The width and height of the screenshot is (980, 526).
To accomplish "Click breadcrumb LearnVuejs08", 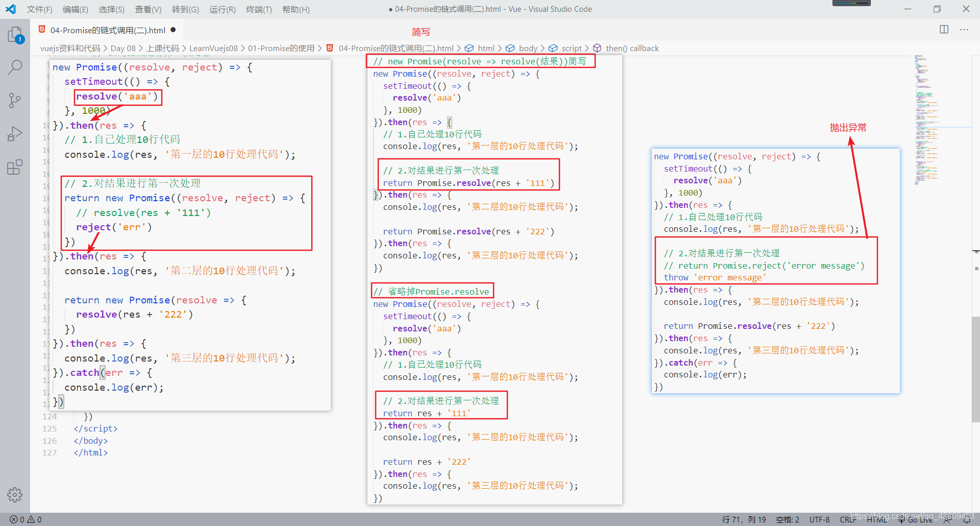I will coord(213,48).
